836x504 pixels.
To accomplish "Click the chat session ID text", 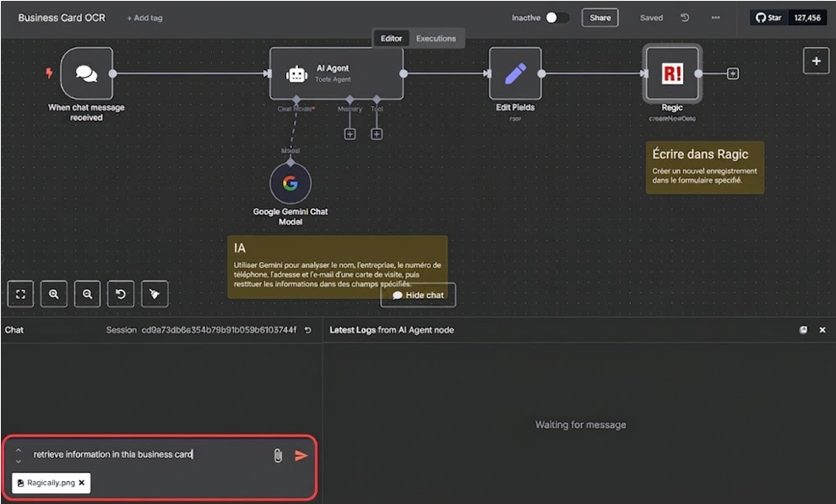I will [219, 330].
